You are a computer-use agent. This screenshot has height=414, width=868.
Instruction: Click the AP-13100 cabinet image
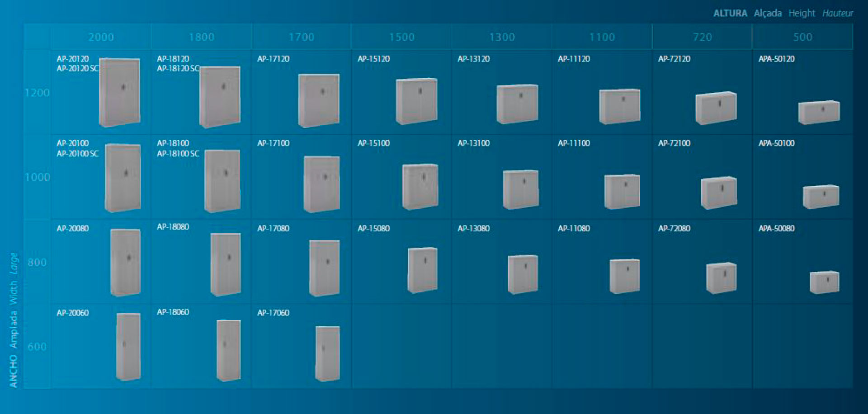click(520, 189)
